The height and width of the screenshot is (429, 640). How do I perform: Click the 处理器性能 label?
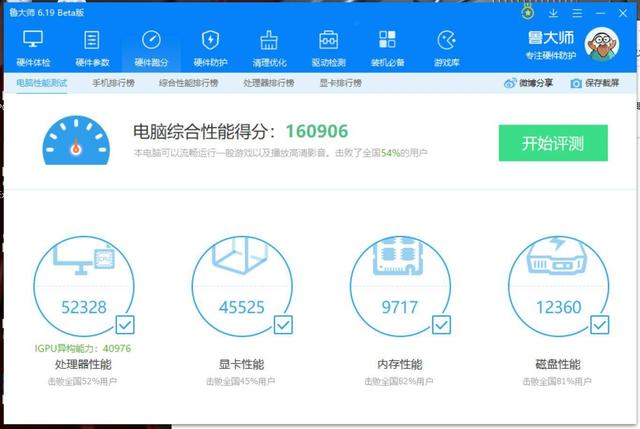(83, 364)
